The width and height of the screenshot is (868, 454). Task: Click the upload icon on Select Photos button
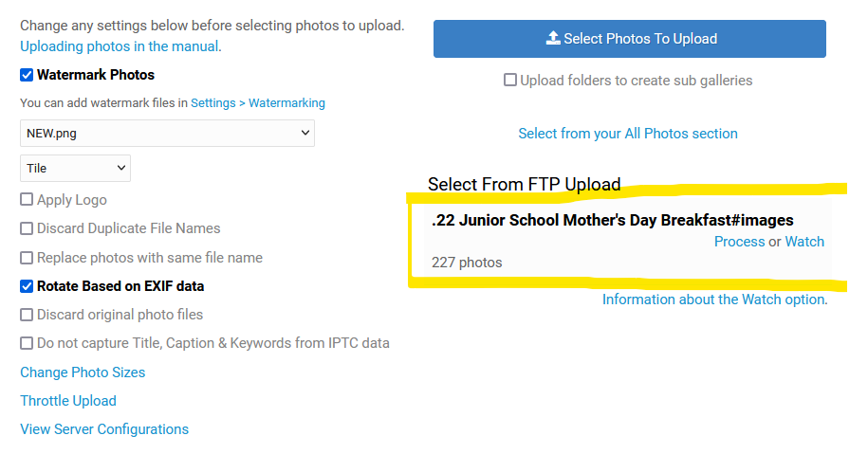click(553, 38)
